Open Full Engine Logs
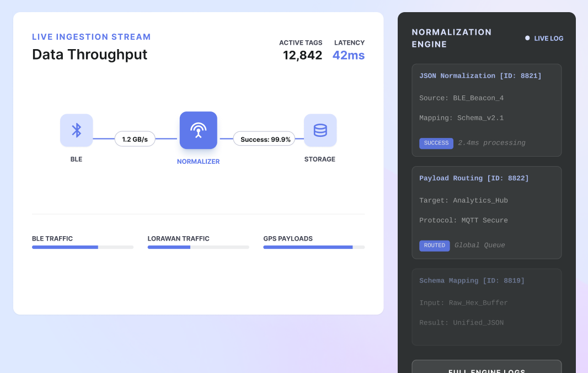The image size is (588, 373). (x=487, y=369)
